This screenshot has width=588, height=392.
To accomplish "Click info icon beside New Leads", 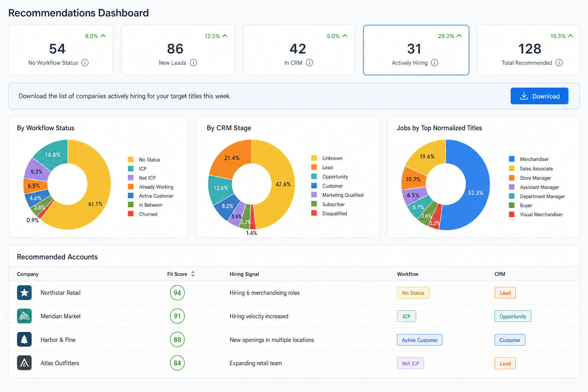I will [193, 63].
